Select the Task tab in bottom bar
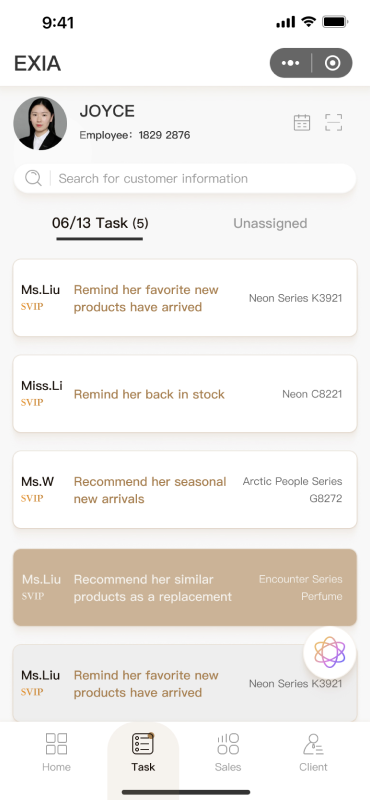This screenshot has width=370, height=800. pyautogui.click(x=143, y=752)
